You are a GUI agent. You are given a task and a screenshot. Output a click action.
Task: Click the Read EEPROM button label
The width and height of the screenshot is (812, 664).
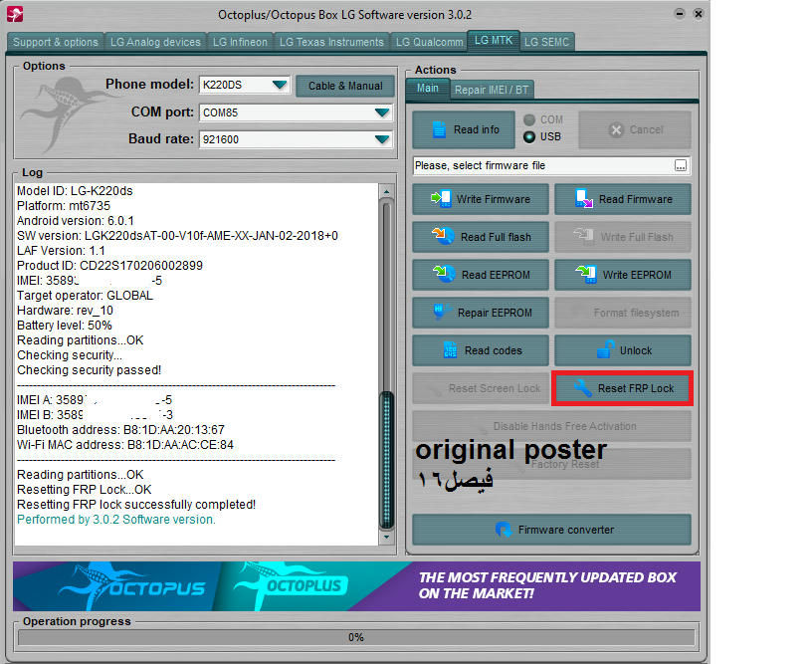(497, 275)
